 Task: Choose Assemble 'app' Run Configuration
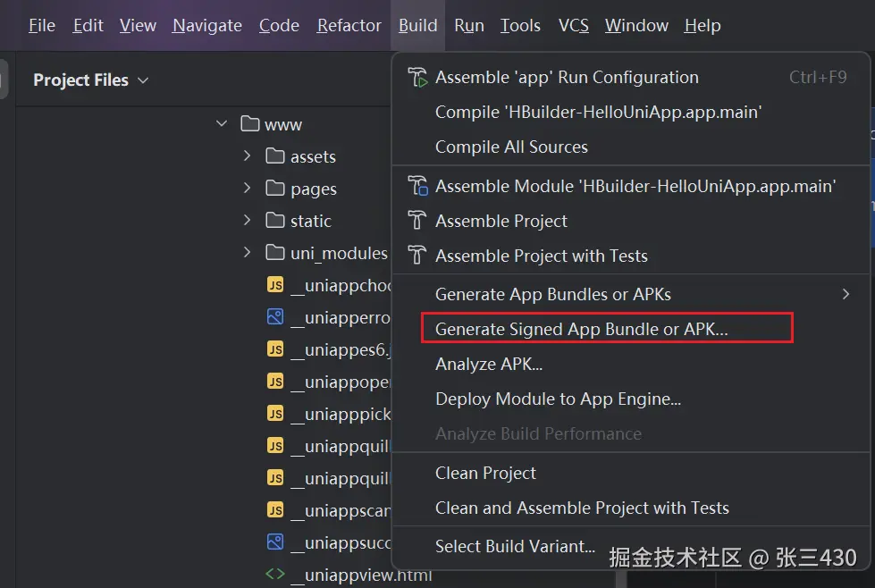631,77
